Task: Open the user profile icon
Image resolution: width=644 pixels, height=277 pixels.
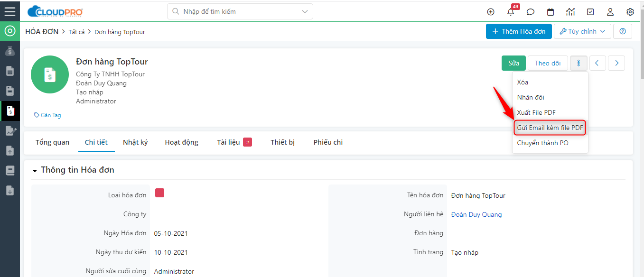Action: [x=610, y=12]
